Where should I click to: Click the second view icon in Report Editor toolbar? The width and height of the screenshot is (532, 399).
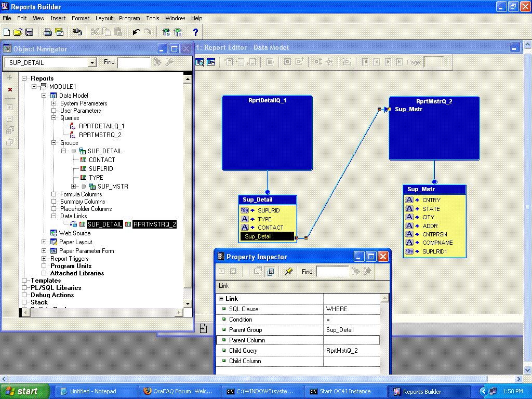click(211, 62)
